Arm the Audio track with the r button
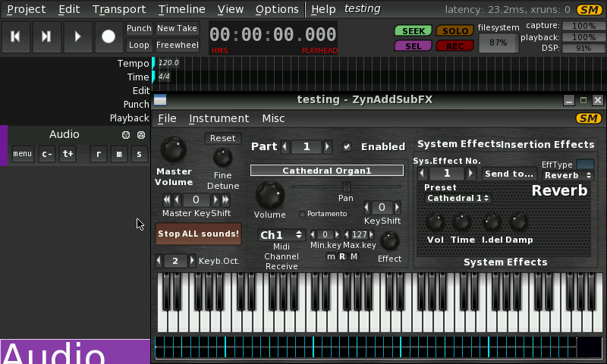This screenshot has width=607, height=364. coord(99,154)
